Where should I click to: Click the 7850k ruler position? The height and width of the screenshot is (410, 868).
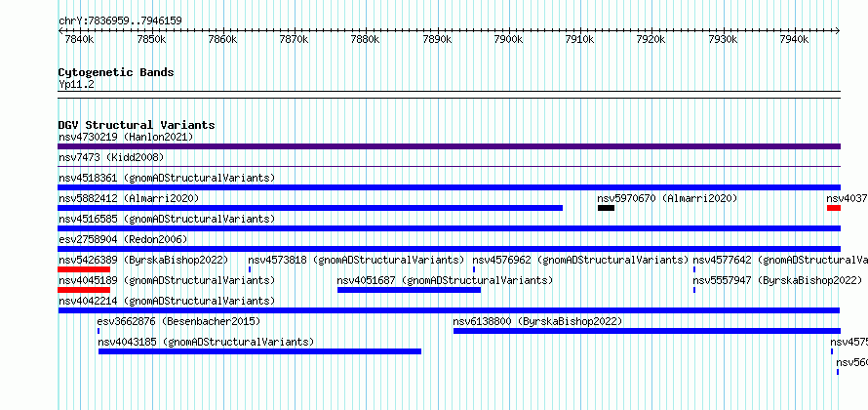(151, 39)
